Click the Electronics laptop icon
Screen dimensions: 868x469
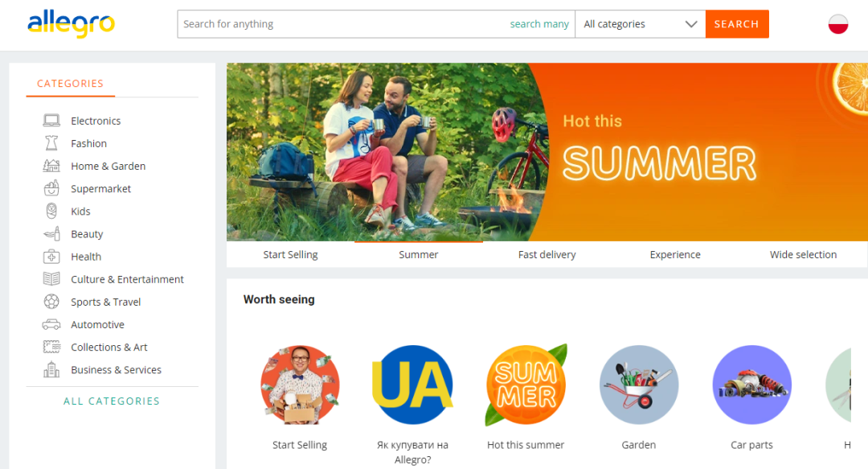tap(51, 121)
